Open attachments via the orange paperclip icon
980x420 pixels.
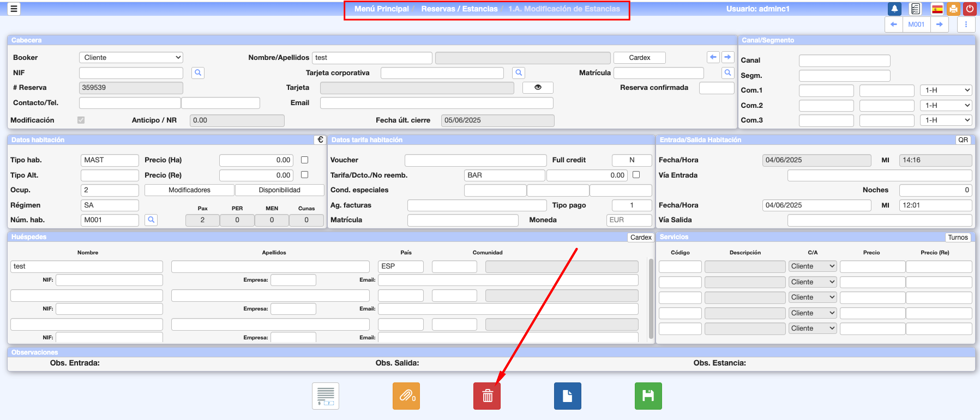coord(406,396)
